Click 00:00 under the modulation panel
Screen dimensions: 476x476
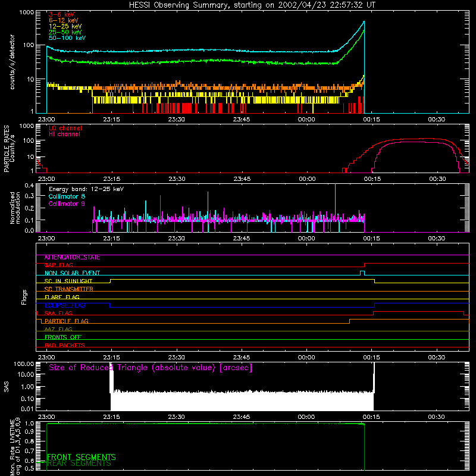click(x=306, y=239)
